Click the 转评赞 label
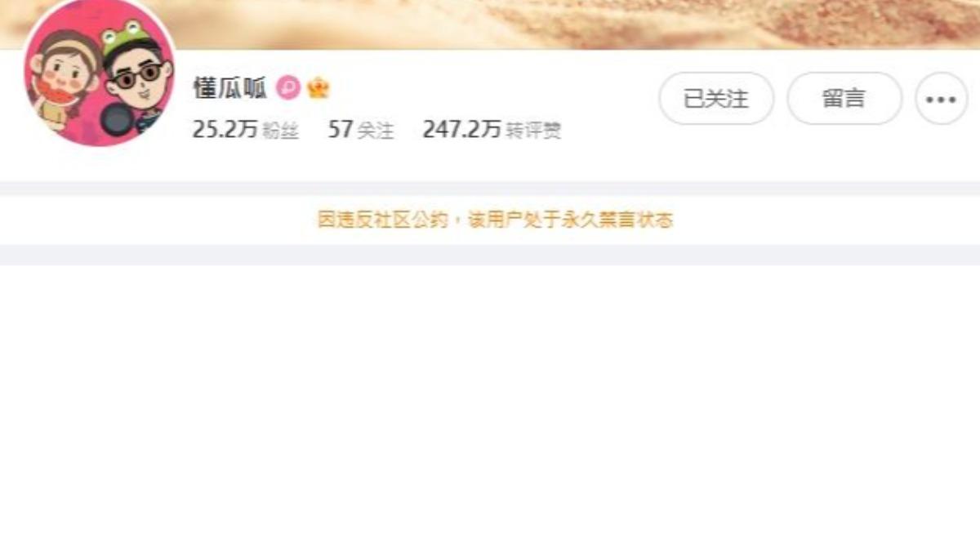The width and height of the screenshot is (980, 551). [533, 131]
